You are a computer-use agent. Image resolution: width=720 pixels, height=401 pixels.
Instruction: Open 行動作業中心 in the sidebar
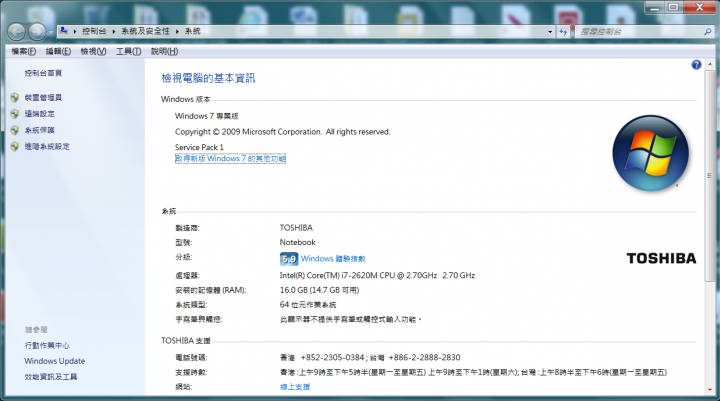(47, 345)
